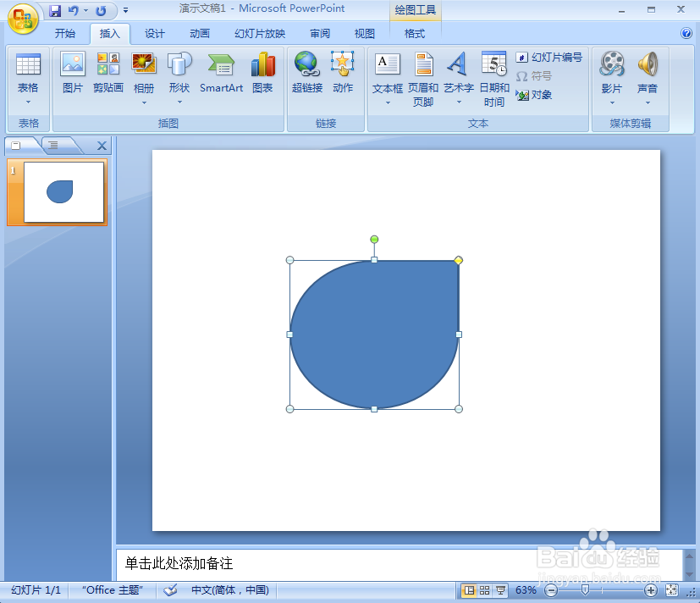Zoom in with plus button
Viewport: 700px width, 603px height.
point(651,590)
